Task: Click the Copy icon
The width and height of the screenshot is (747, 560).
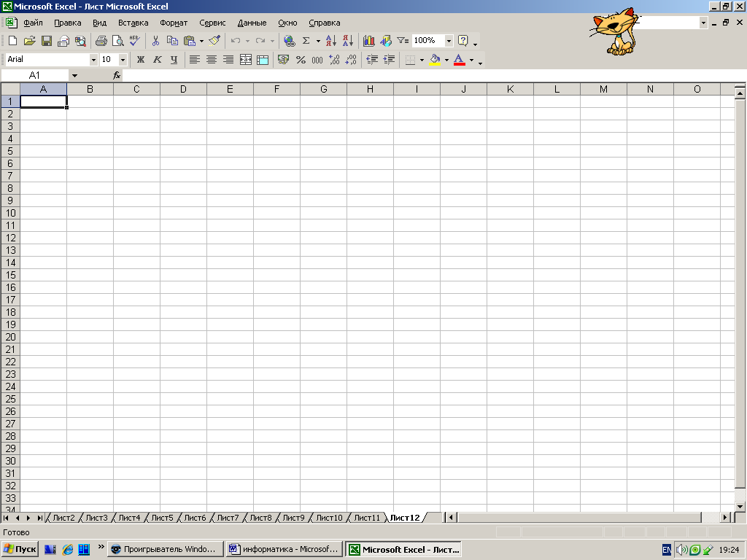Action: coord(172,41)
